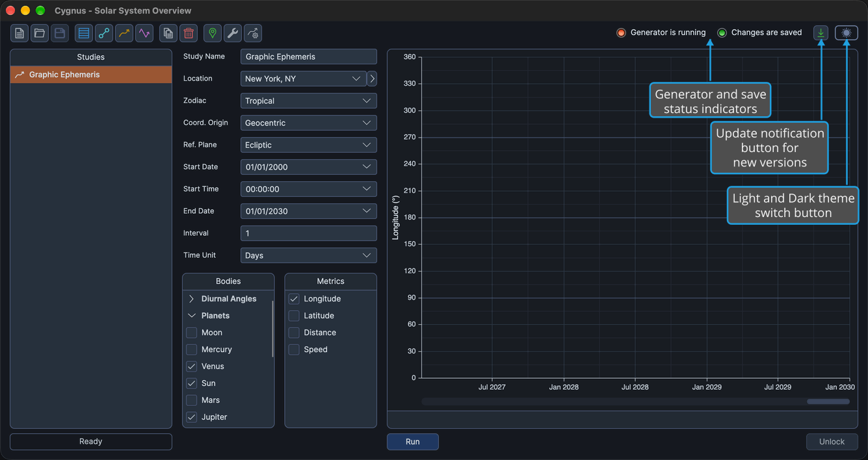The width and height of the screenshot is (868, 460).
Task: Open a file using the folder icon
Action: (x=40, y=33)
